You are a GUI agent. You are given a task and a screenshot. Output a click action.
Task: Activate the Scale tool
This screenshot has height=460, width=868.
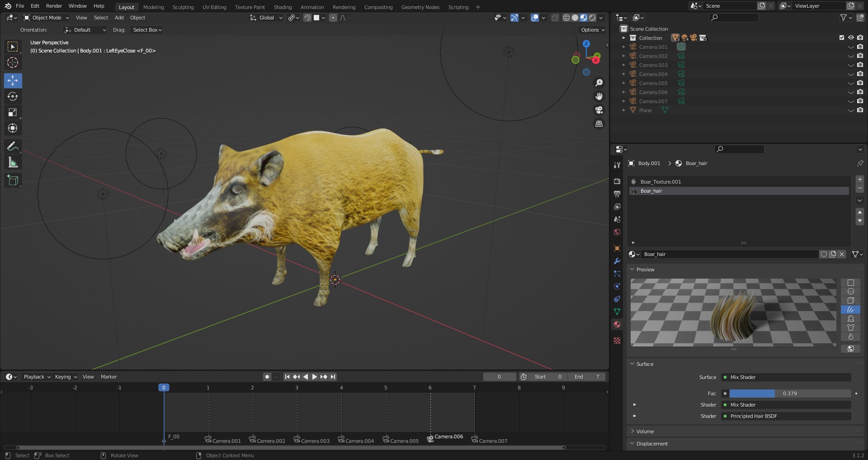tap(13, 112)
